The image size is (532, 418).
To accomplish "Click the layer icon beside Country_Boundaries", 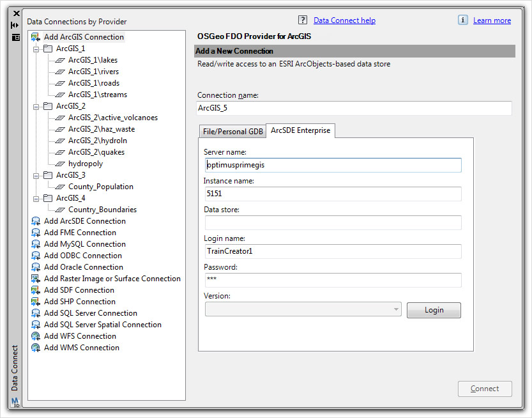I will click(x=60, y=210).
